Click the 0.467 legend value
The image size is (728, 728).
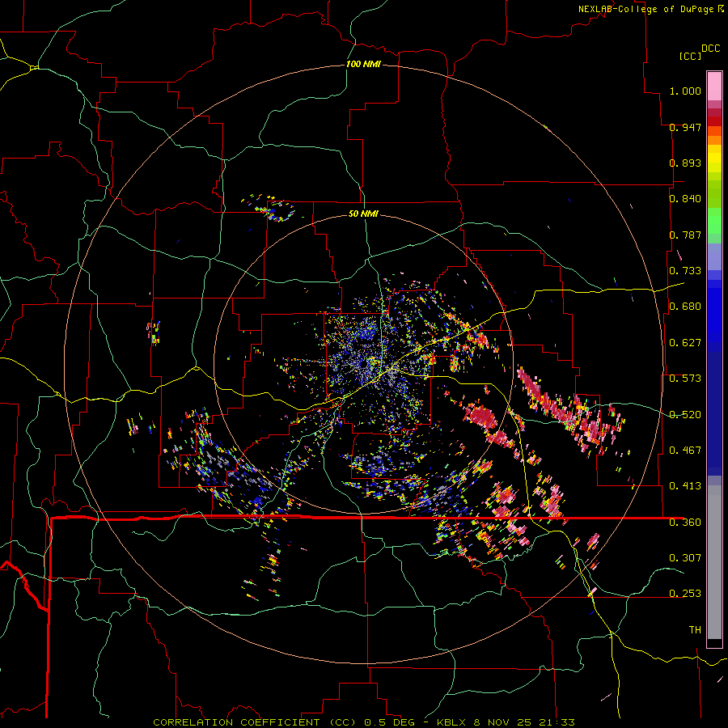[685, 451]
